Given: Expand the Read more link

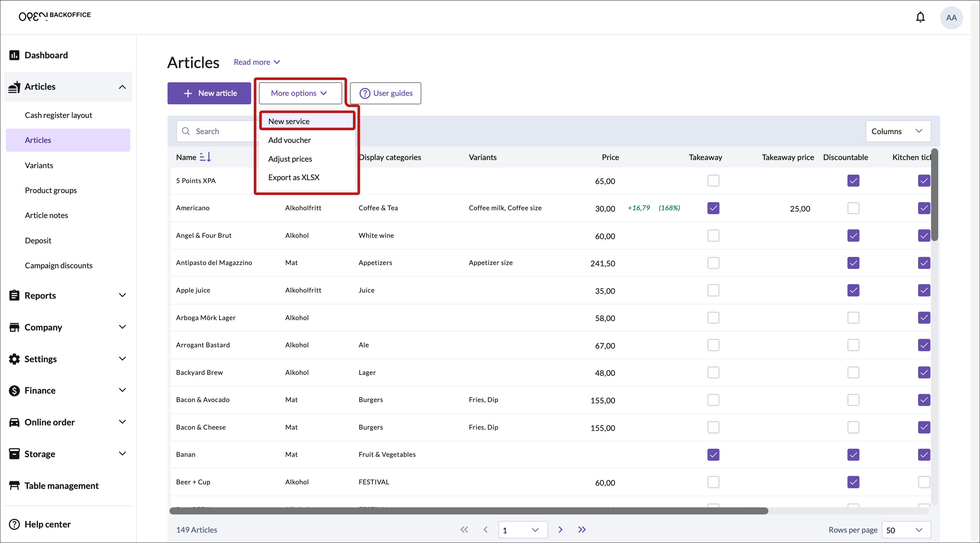Looking at the screenshot, I should [x=256, y=62].
